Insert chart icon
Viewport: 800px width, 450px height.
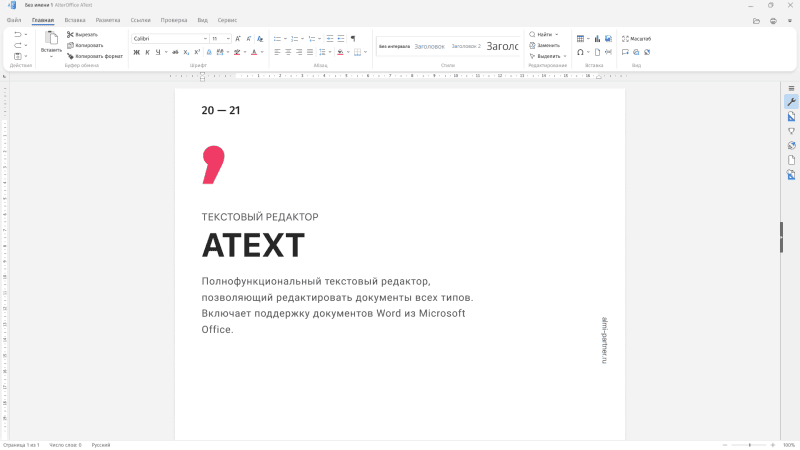coord(597,39)
